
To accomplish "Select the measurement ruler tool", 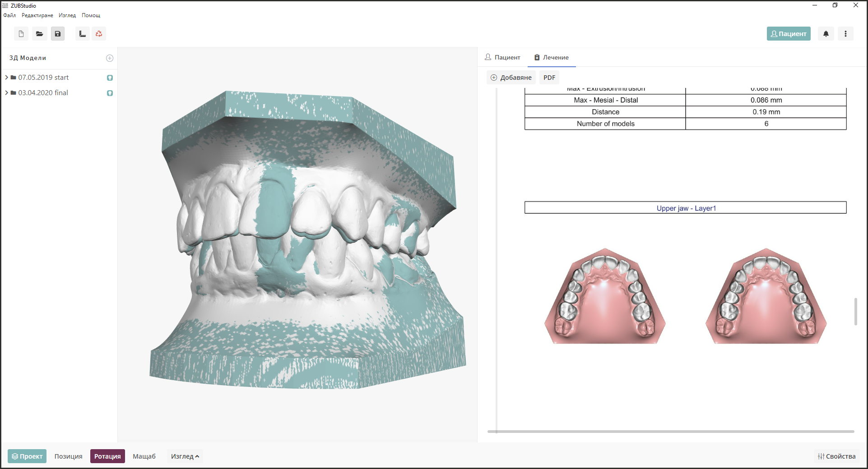I will [x=82, y=33].
